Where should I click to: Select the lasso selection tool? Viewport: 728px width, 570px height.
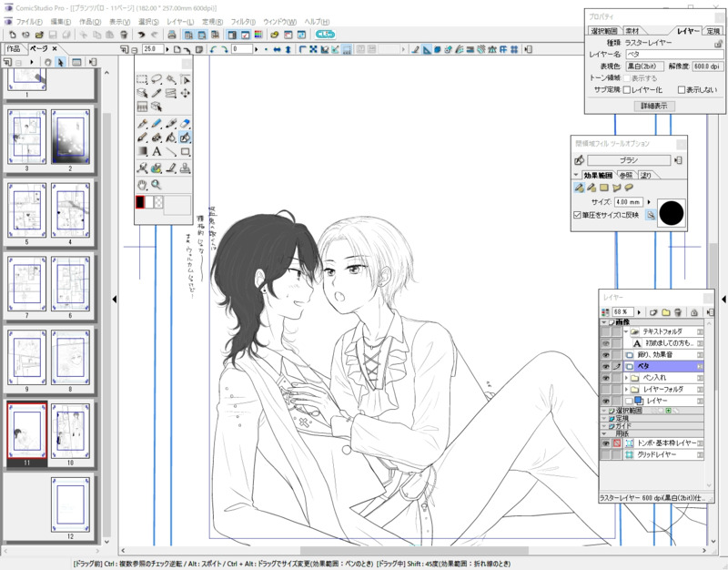click(x=157, y=79)
